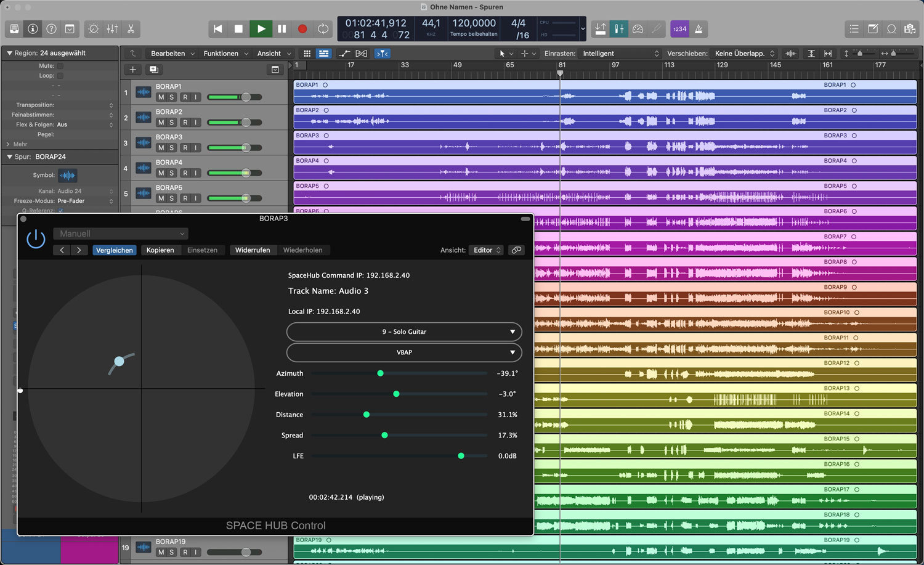The height and width of the screenshot is (565, 924).
Task: Open the Bearbeiten menu
Action: pyautogui.click(x=172, y=54)
